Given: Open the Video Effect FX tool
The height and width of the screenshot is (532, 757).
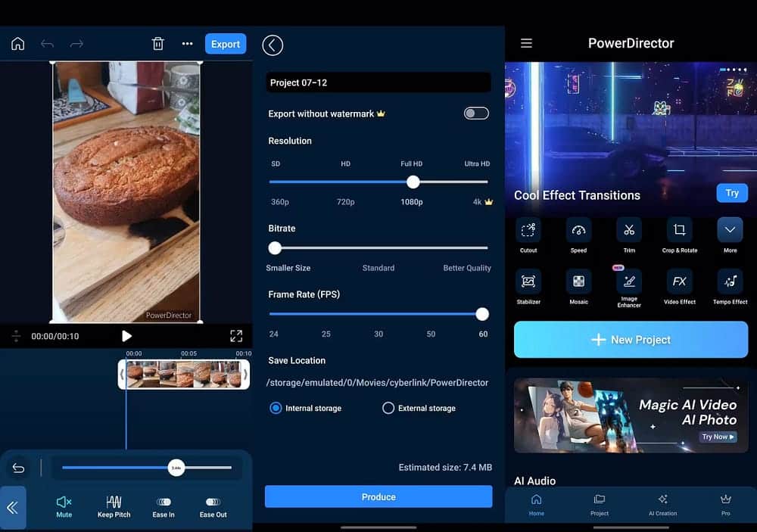Looking at the screenshot, I should point(679,287).
